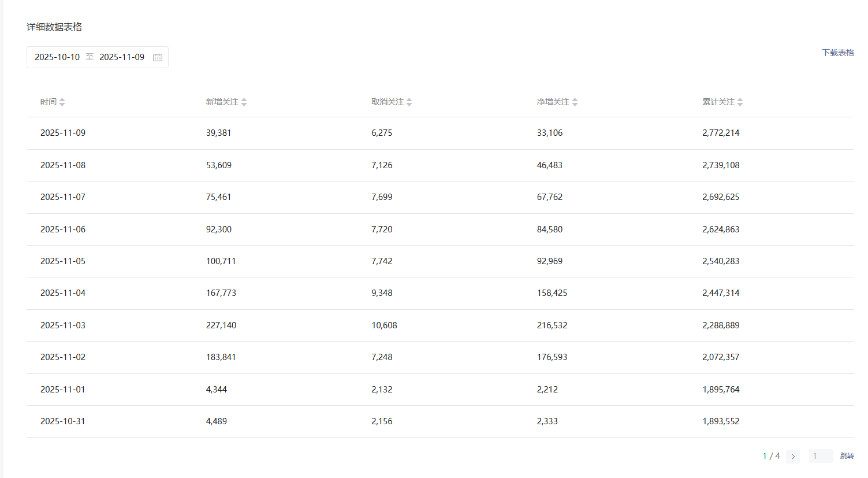Select the end date field in range picker

click(x=122, y=57)
